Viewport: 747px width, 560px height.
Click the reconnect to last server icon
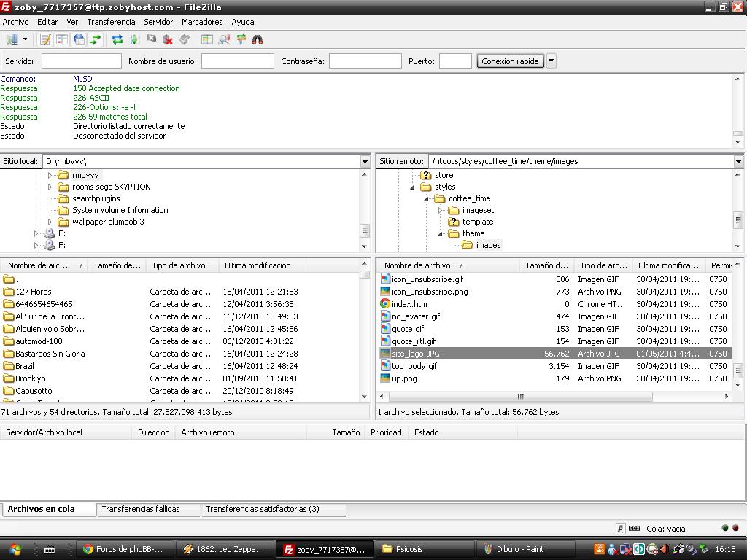point(185,39)
